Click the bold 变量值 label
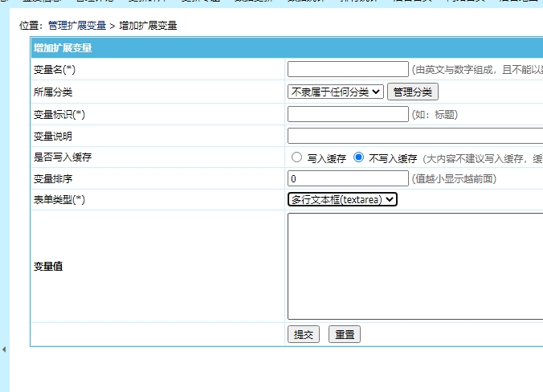The image size is (543, 392). (x=48, y=267)
